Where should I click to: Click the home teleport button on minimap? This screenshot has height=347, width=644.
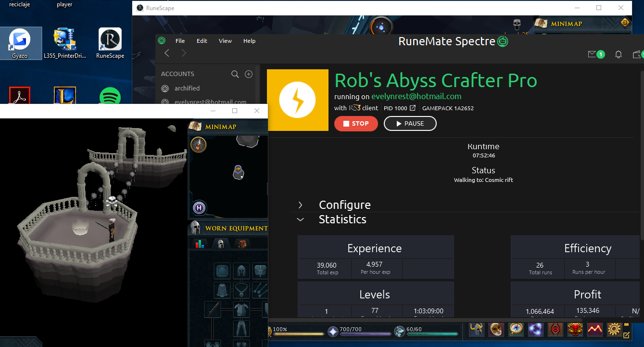click(199, 207)
